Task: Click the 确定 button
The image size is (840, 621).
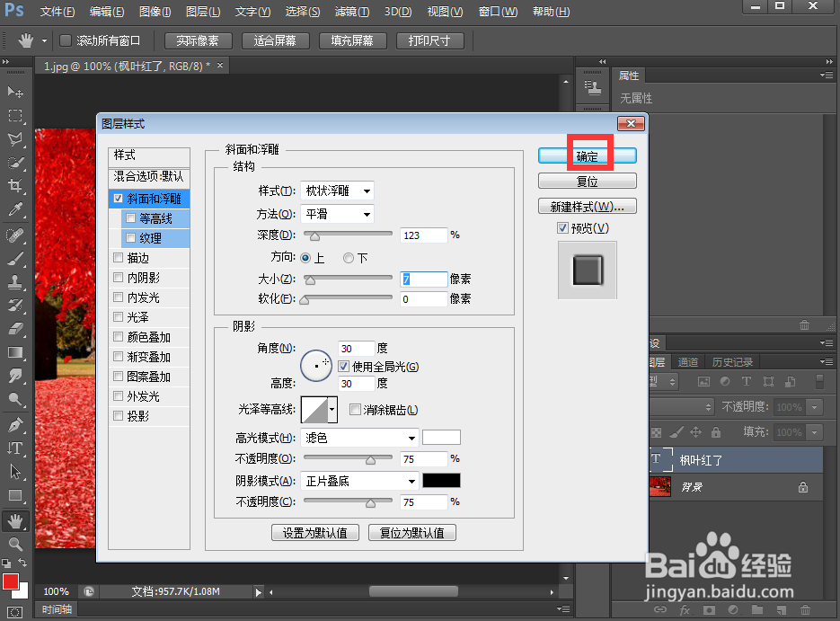Action: [588, 155]
